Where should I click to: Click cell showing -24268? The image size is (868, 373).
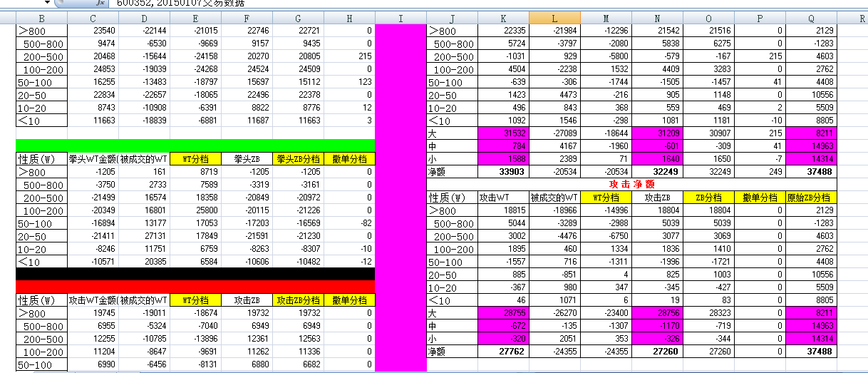[x=195, y=69]
